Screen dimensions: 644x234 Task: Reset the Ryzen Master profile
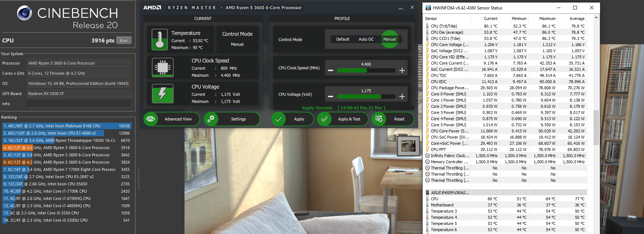point(393,119)
